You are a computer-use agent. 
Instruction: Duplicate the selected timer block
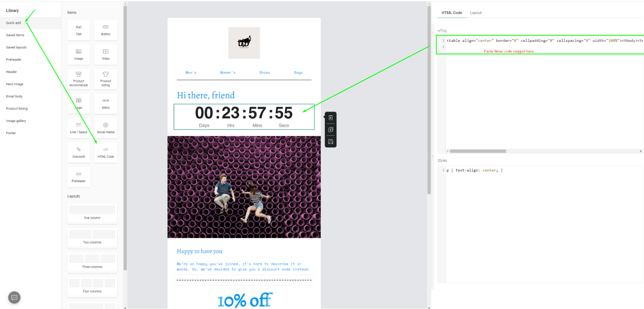[x=331, y=129]
